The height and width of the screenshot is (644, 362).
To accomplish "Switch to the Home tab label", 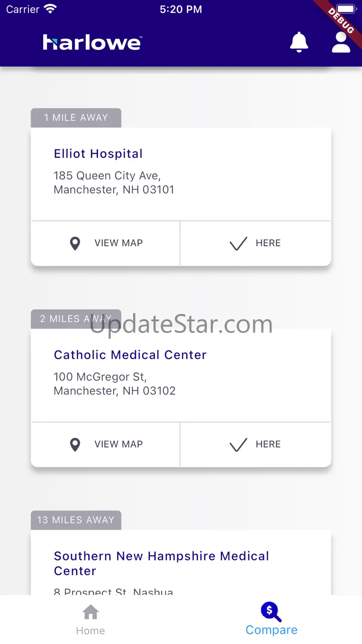I will [x=90, y=631].
